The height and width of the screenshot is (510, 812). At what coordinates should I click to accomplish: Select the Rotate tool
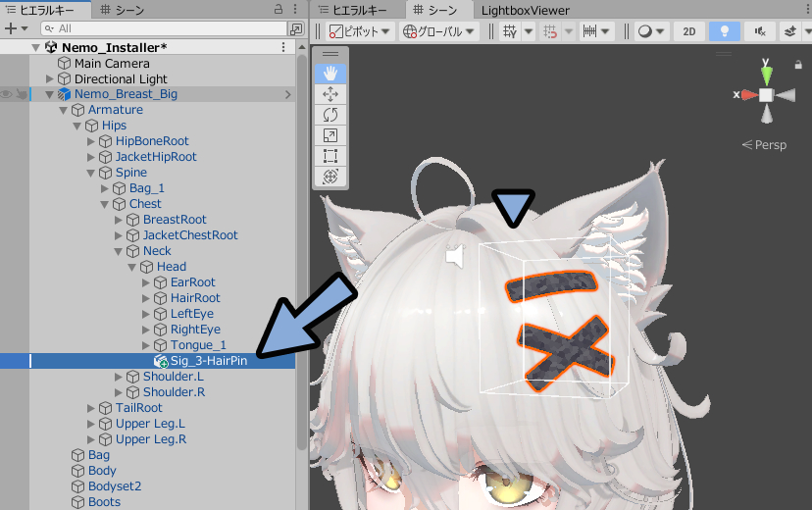coord(330,115)
